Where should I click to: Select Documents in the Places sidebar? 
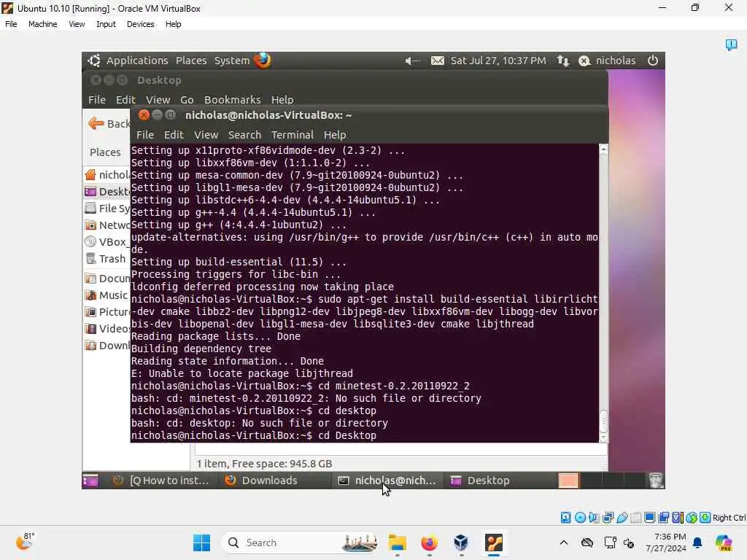(107, 278)
